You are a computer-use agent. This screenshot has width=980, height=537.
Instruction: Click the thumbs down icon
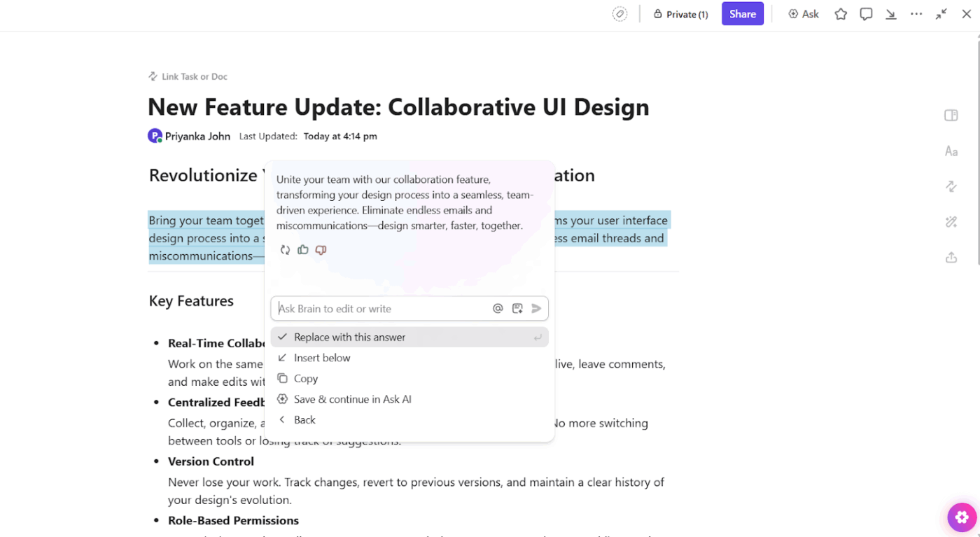pos(321,250)
